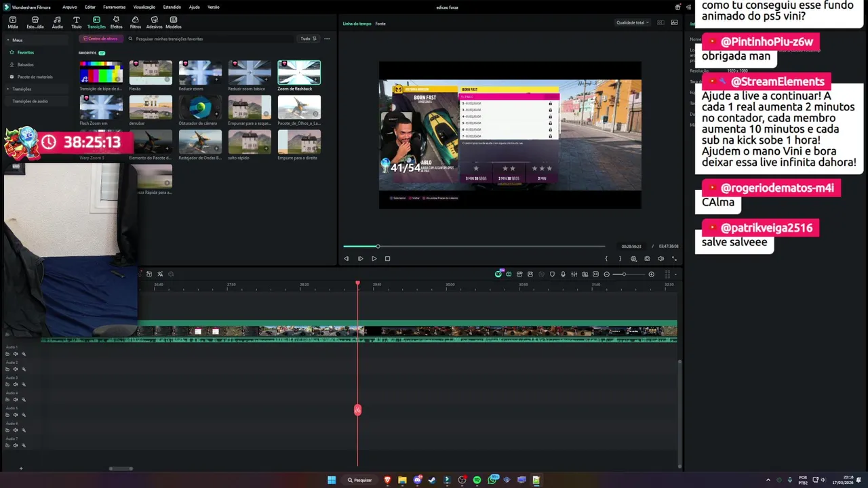The image size is (868, 488).
Task: Click the Centro de ativos button
Action: pos(100,39)
